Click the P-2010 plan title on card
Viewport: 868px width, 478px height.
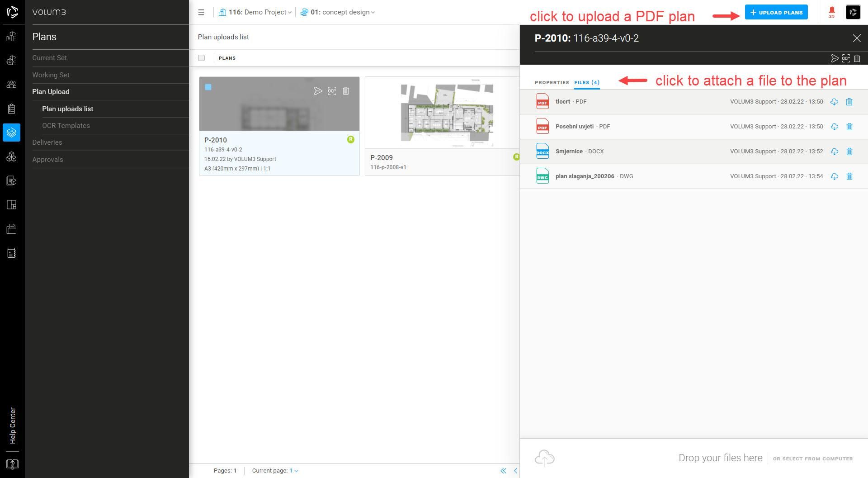(216, 140)
